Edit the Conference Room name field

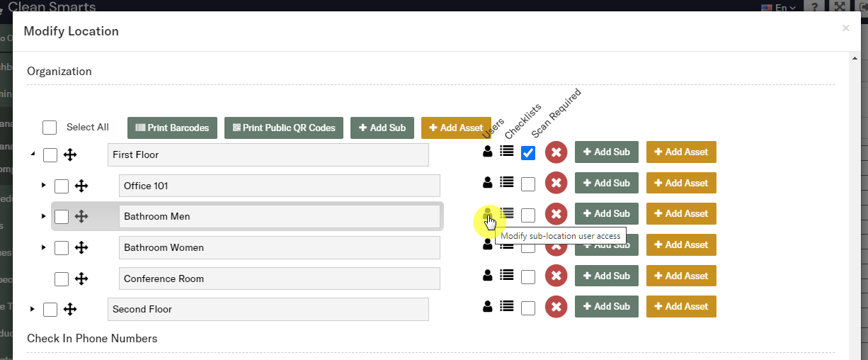tap(279, 279)
